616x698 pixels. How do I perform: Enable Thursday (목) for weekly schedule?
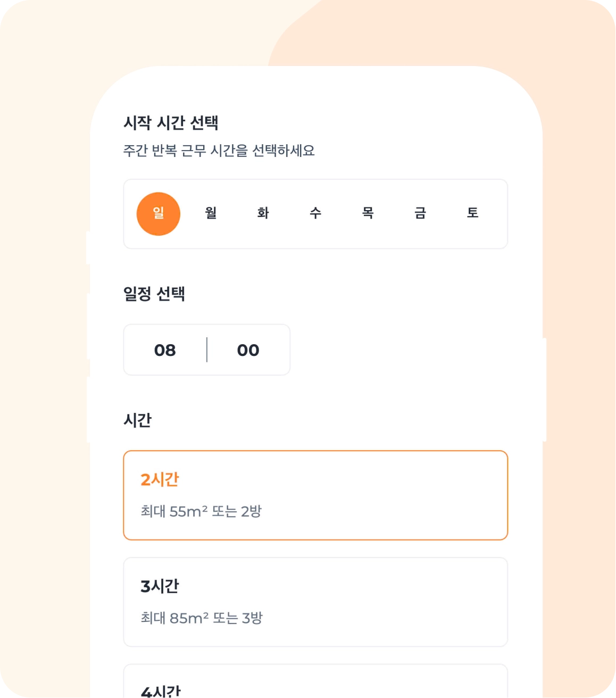368,214
